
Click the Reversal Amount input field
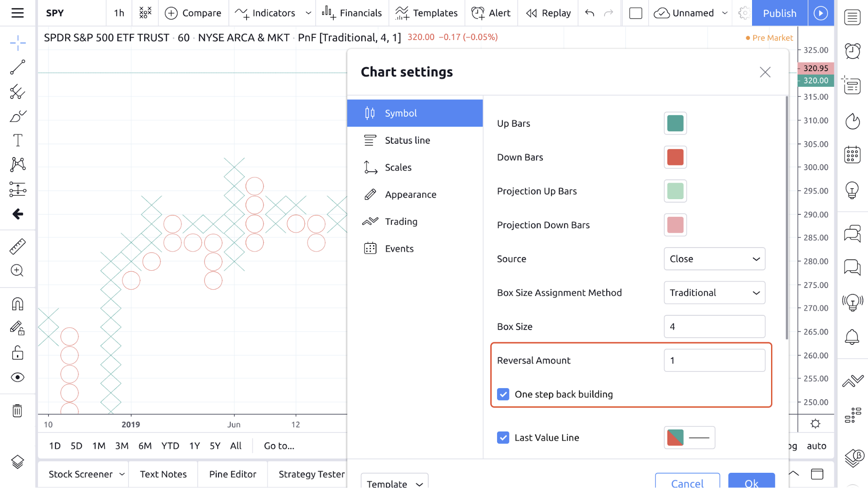pos(714,360)
